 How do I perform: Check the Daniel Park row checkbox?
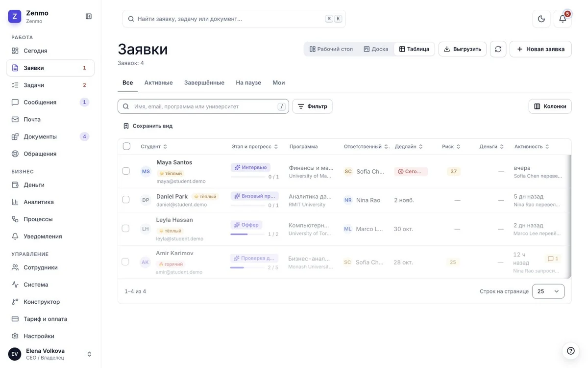click(x=126, y=200)
